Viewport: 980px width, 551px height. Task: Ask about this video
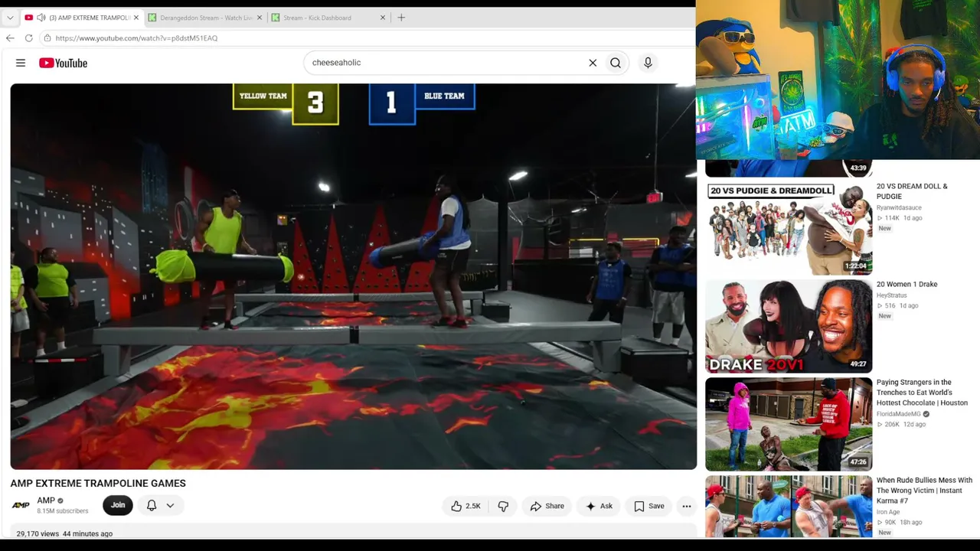point(599,506)
